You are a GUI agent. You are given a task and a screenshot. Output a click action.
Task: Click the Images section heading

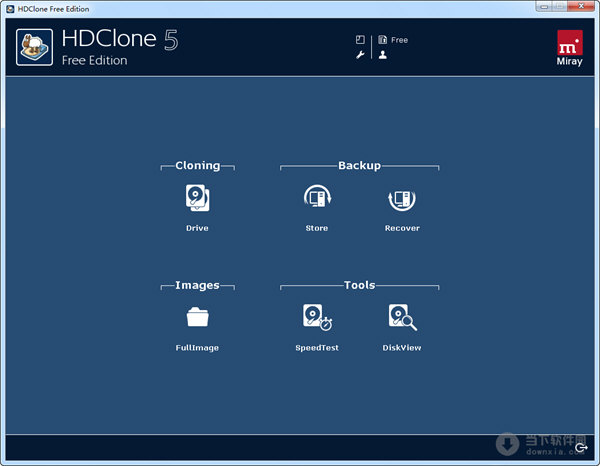pyautogui.click(x=197, y=285)
